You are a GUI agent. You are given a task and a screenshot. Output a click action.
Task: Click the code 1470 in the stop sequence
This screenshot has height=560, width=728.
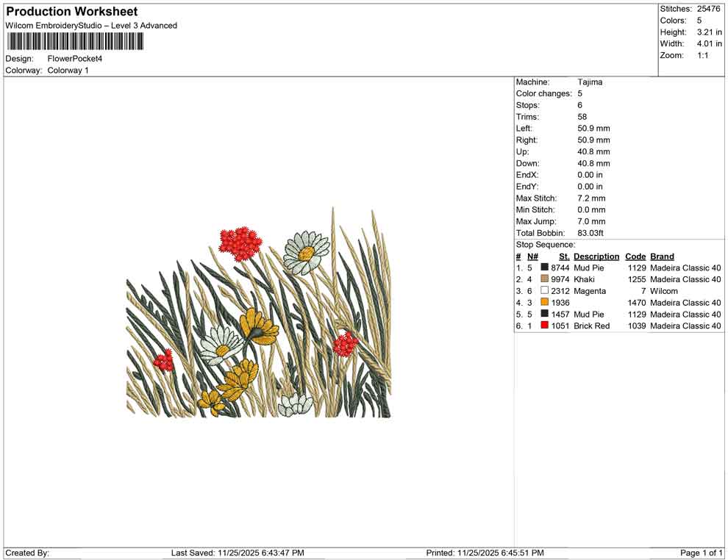coord(637,303)
